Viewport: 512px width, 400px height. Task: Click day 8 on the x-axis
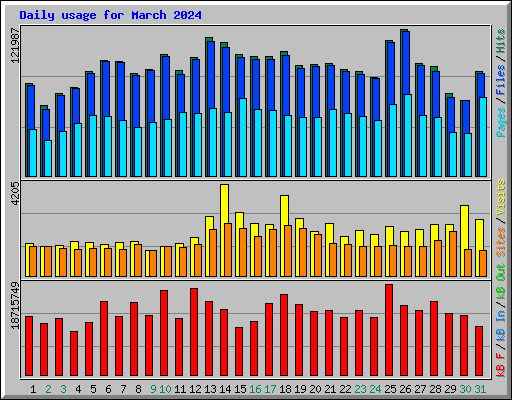click(138, 389)
